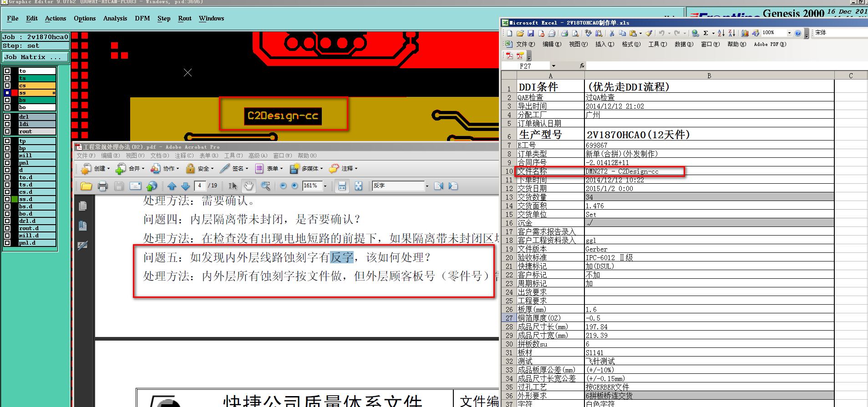
Task: Select layer ldi in layer list
Action: pos(37,124)
